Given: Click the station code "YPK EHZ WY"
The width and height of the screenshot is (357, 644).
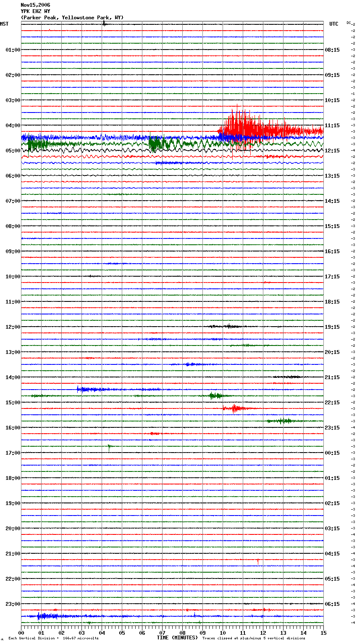Looking at the screenshot, I should [x=35, y=11].
